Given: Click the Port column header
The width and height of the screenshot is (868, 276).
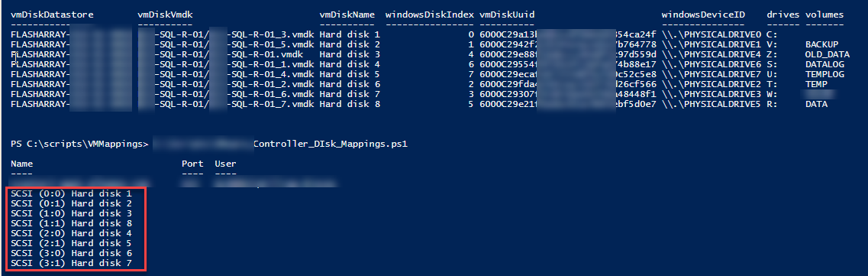Looking at the screenshot, I should 191,164.
